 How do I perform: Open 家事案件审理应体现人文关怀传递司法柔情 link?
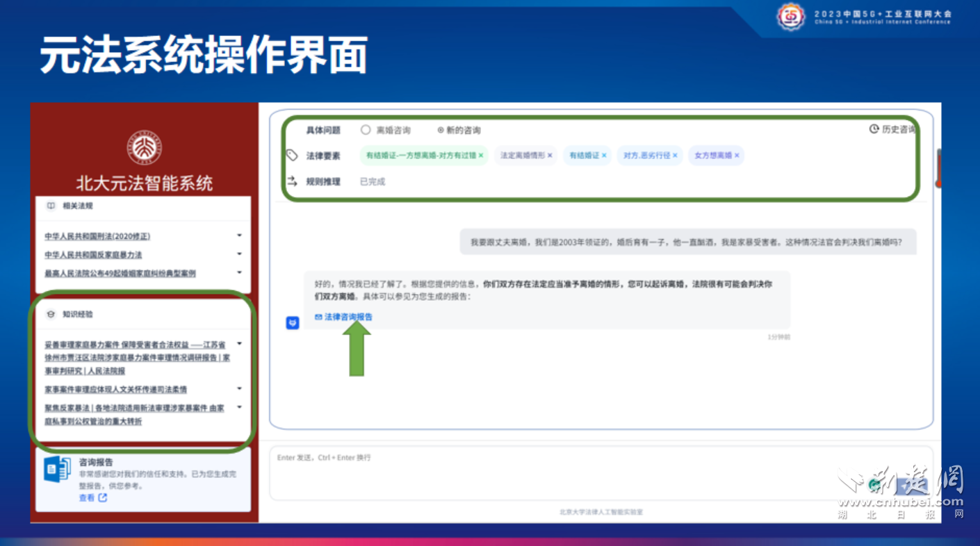[116, 390]
